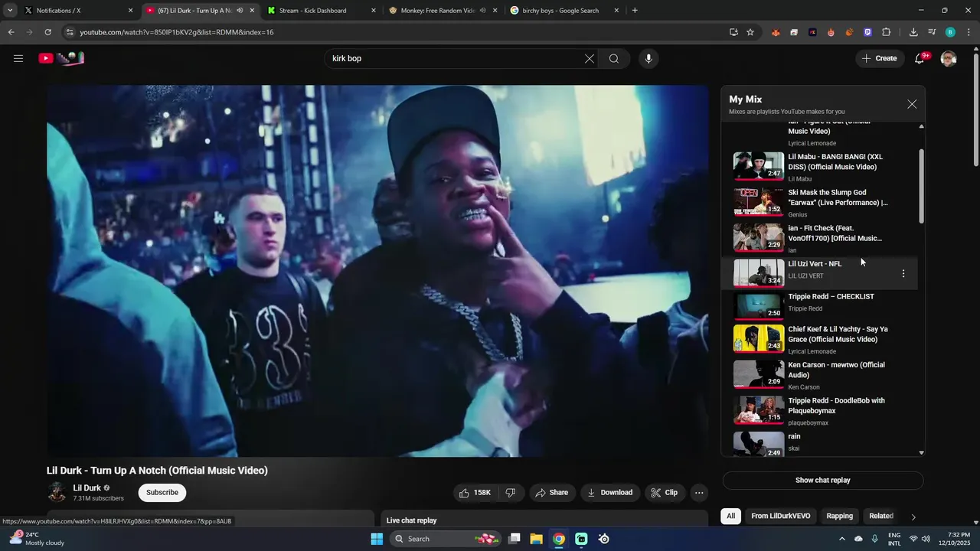Show chat replay

click(823, 481)
